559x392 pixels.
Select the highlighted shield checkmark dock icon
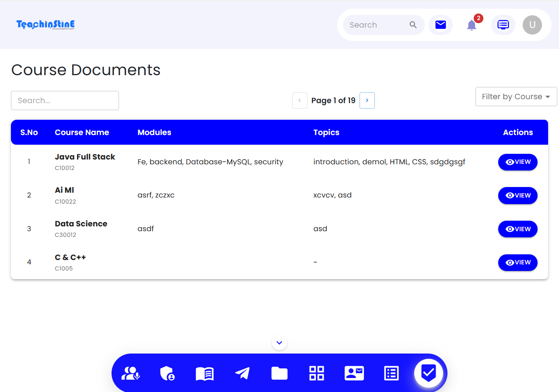point(429,373)
